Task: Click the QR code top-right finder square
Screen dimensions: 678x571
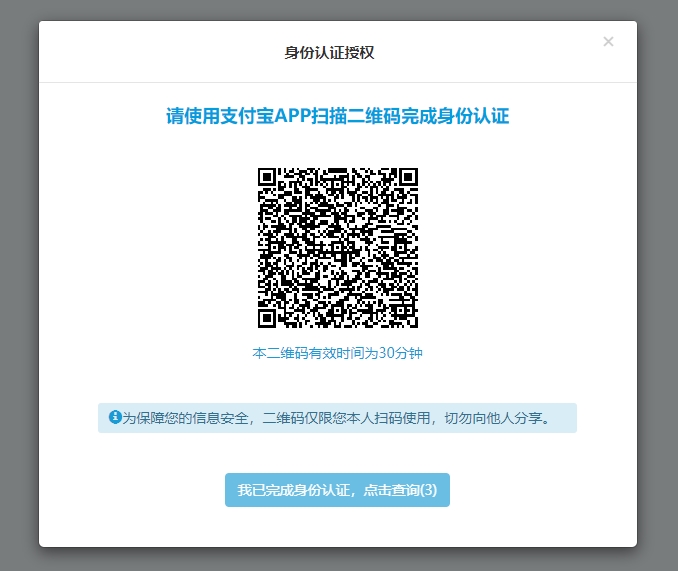Action: click(407, 177)
